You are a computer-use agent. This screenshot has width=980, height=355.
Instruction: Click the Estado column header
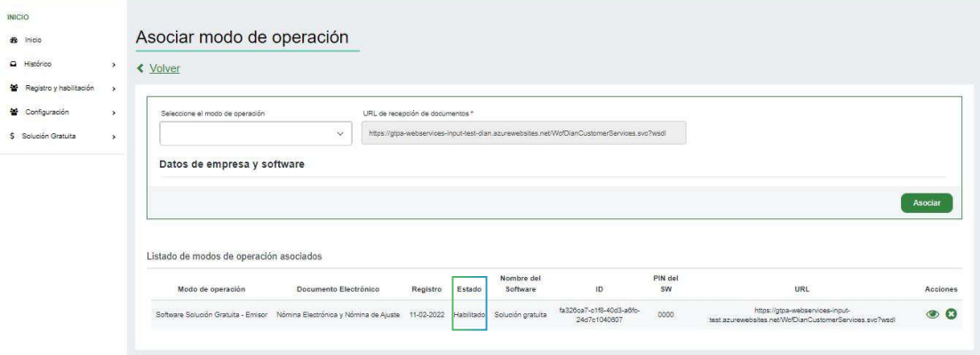[x=468, y=288]
